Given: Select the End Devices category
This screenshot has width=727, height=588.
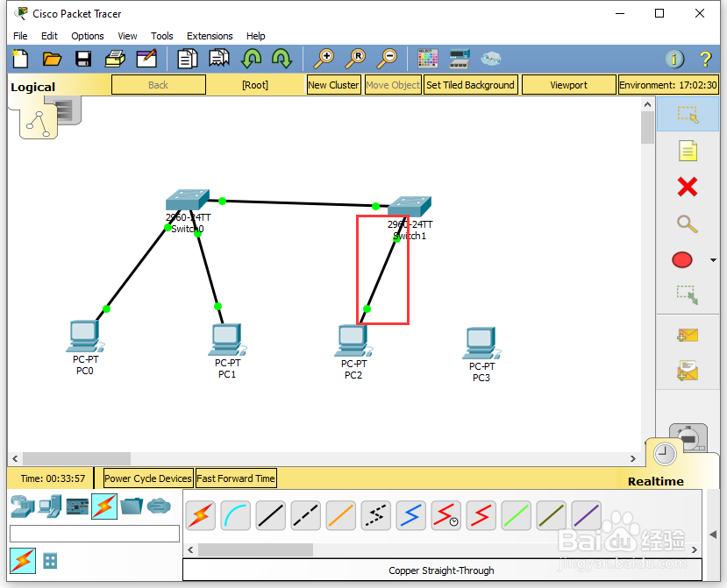Looking at the screenshot, I should point(50,506).
